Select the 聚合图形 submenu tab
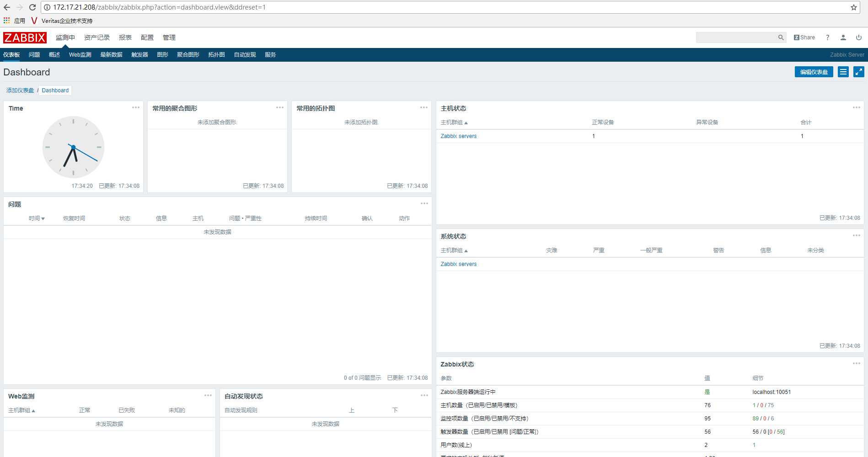Screen dimensions: 868x457 point(188,55)
